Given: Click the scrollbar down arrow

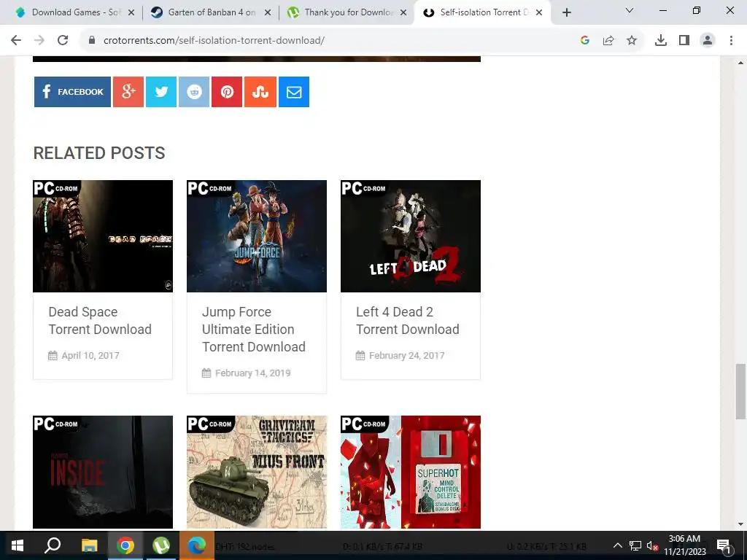Looking at the screenshot, I should [740, 524].
